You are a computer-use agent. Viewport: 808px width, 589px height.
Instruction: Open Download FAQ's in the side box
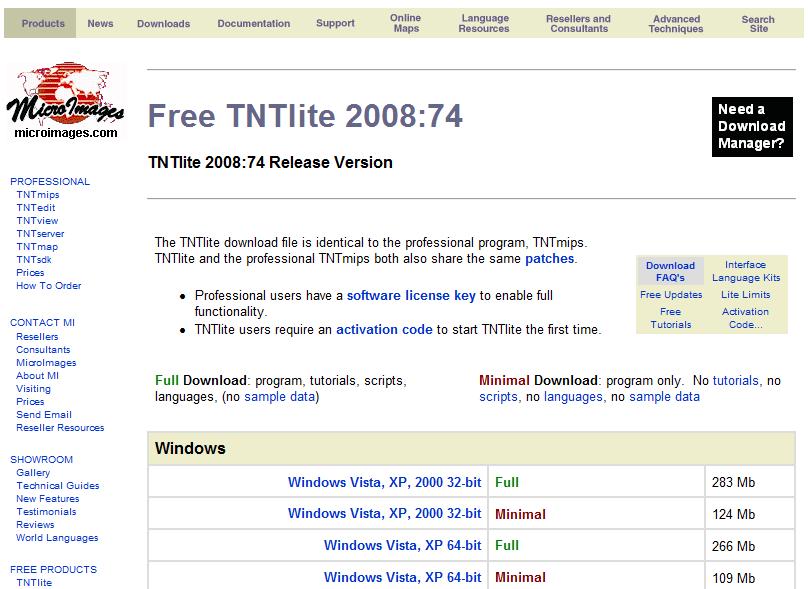(x=670, y=272)
